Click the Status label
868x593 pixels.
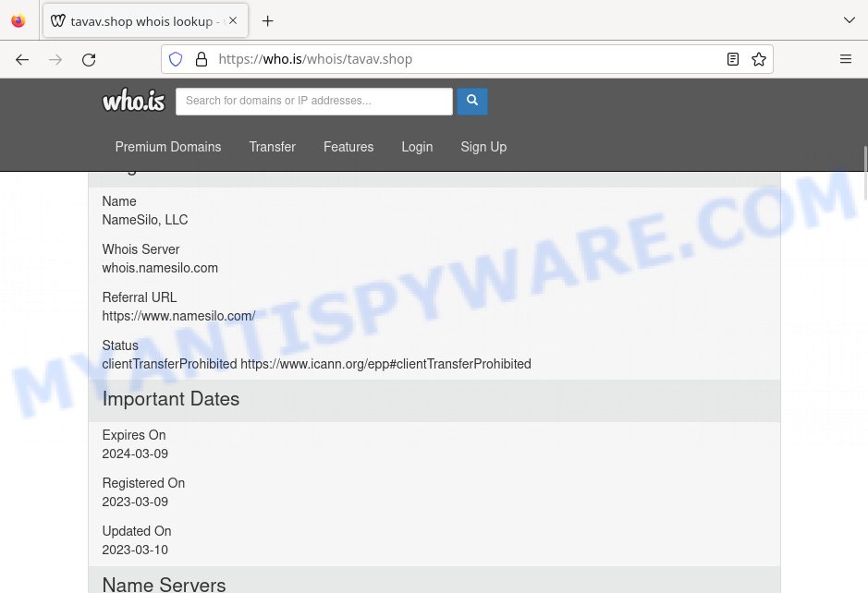pyautogui.click(x=120, y=345)
